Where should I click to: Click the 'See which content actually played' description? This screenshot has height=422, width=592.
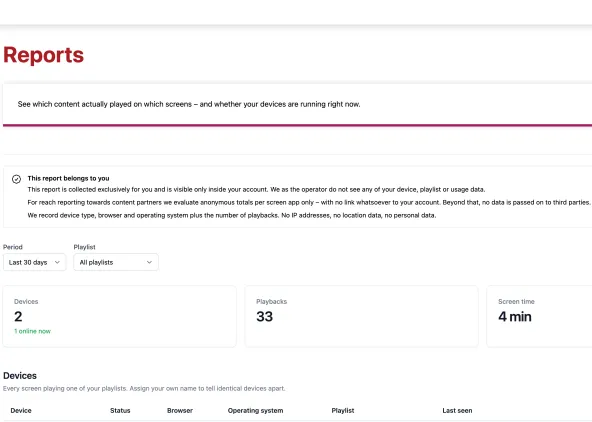tap(189, 104)
